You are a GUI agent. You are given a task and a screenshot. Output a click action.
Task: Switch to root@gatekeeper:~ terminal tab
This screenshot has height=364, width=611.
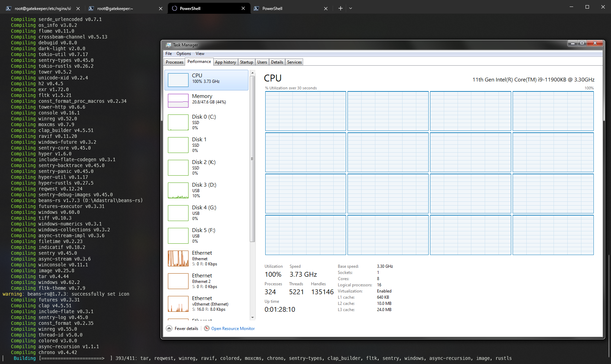(121, 8)
